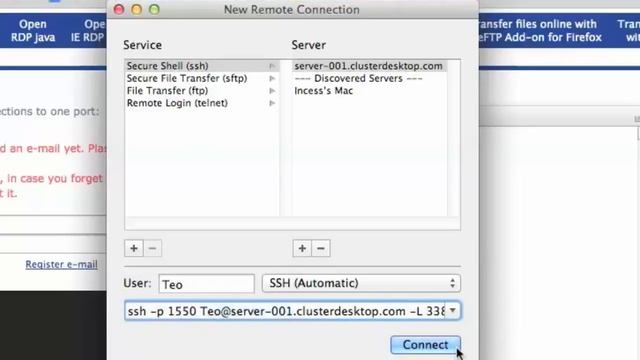Select Secure File Transfer (sftp) service
The height and width of the screenshot is (360, 640).
202,78
